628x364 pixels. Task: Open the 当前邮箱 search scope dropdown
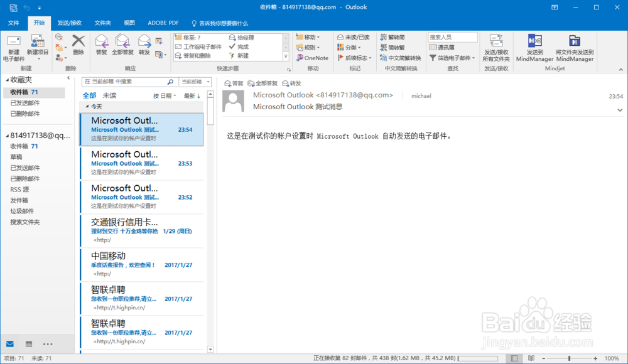[195, 82]
